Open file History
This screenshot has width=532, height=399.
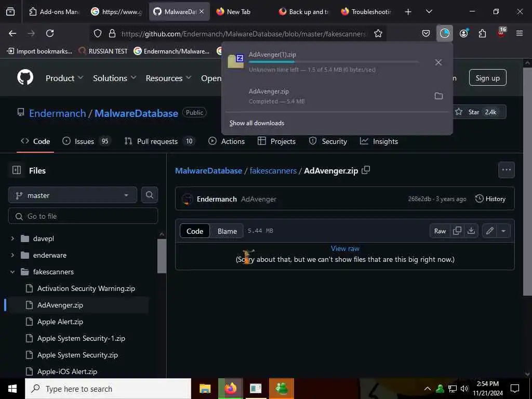click(490, 199)
